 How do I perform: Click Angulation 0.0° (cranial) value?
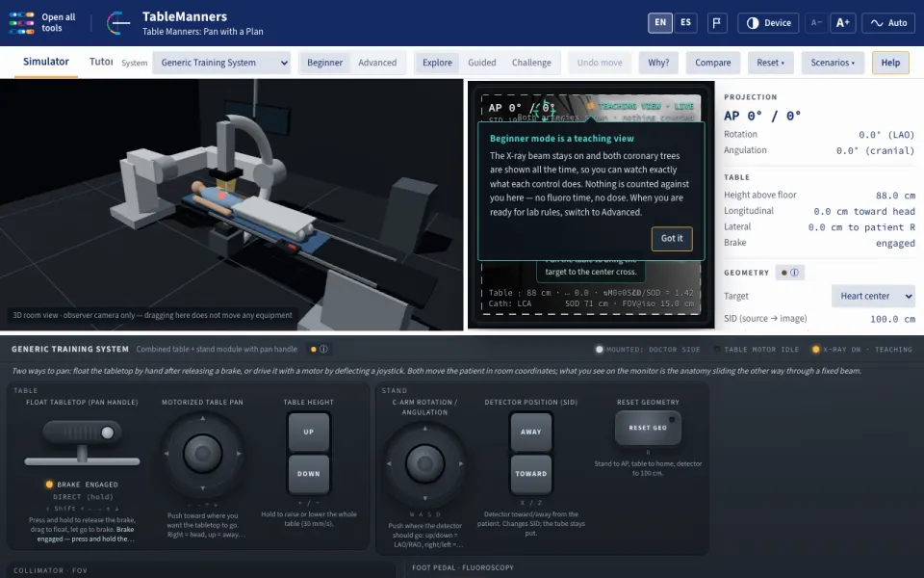875,150
